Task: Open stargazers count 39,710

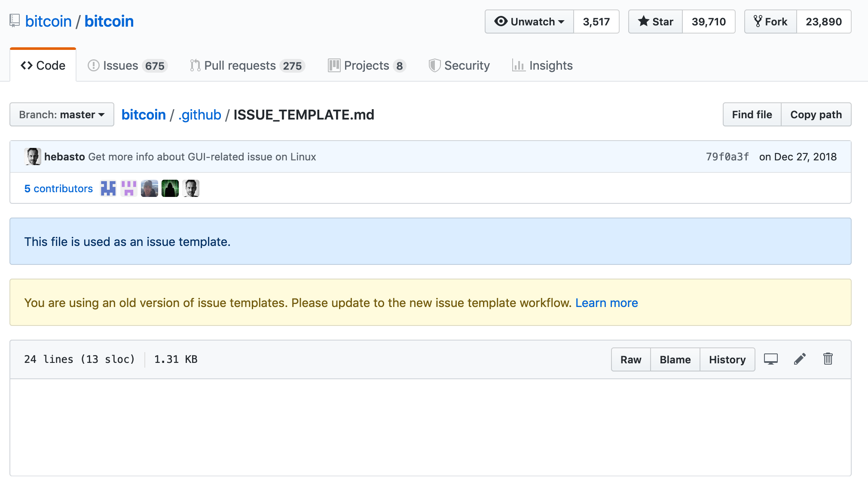Action: pos(709,21)
